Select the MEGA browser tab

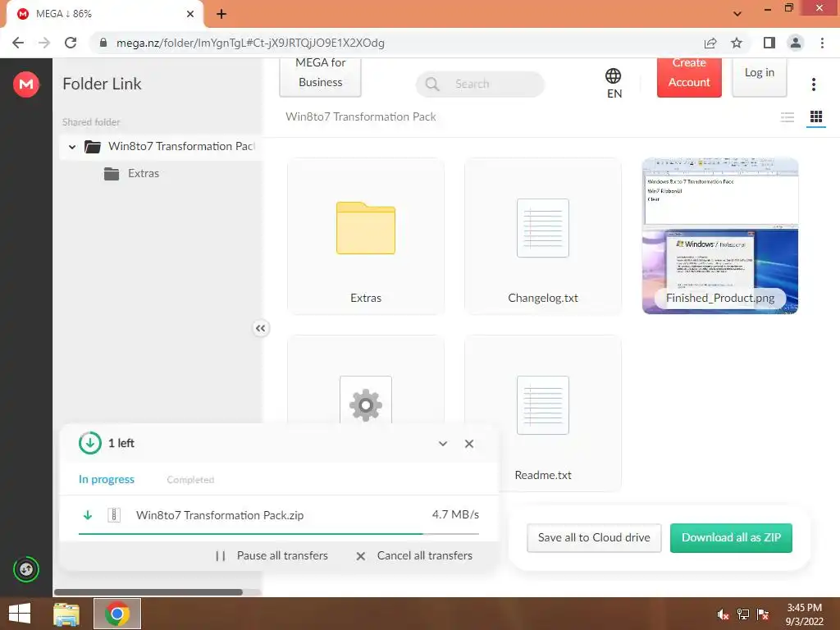104,14
